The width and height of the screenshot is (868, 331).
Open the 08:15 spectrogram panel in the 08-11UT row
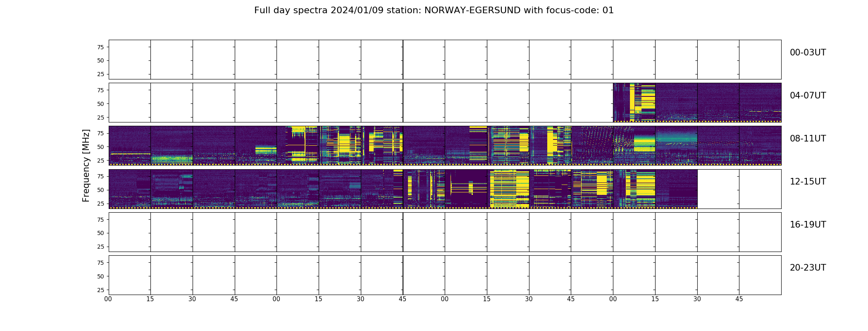172,146
